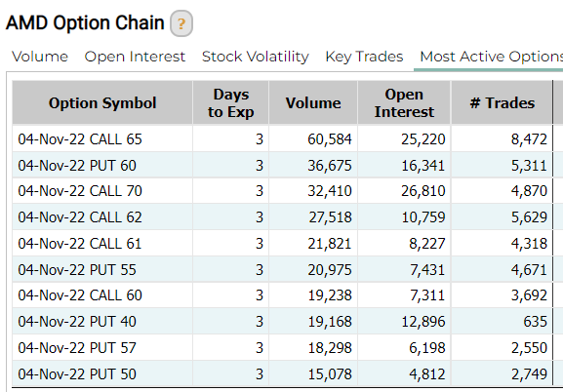Click volume value 20,975

coord(330,270)
